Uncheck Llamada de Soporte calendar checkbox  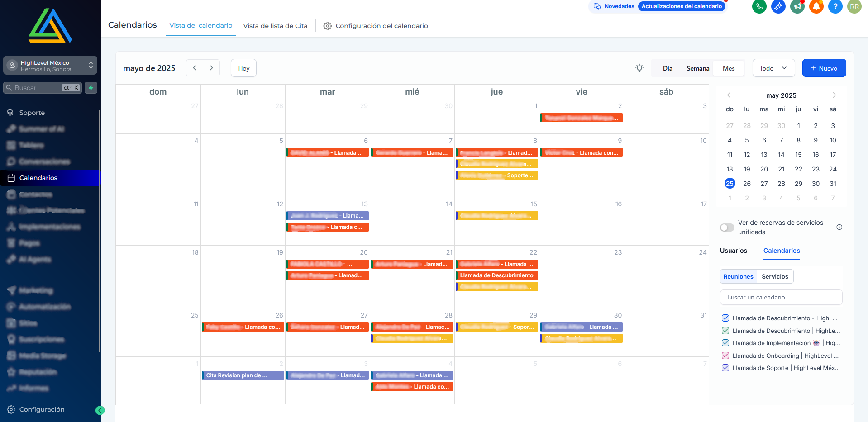click(x=725, y=368)
